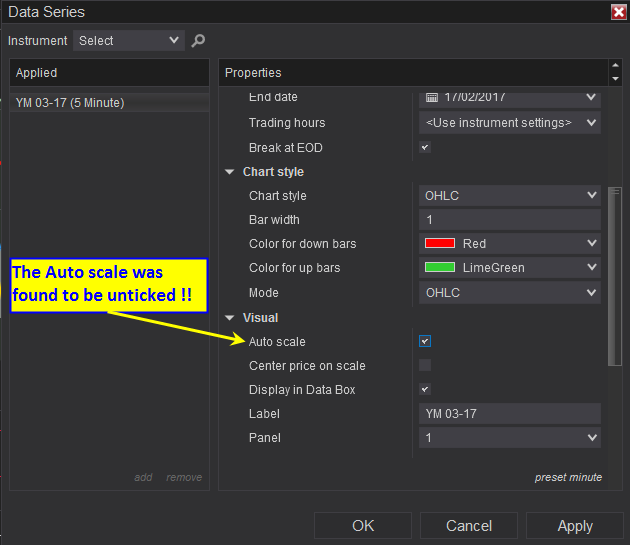Viewport: 630px width, 545px height.
Task: Click the lime green up bars swatch
Action: click(x=440, y=267)
